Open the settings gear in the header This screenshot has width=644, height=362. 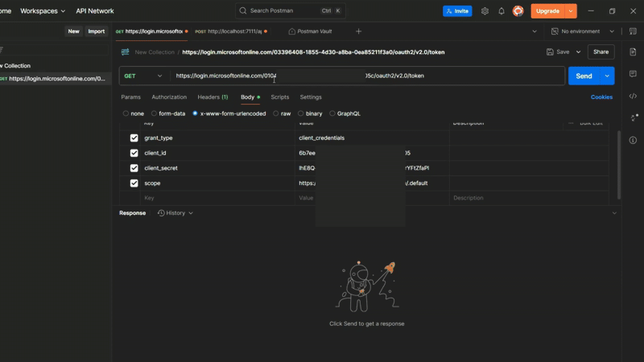pos(485,11)
